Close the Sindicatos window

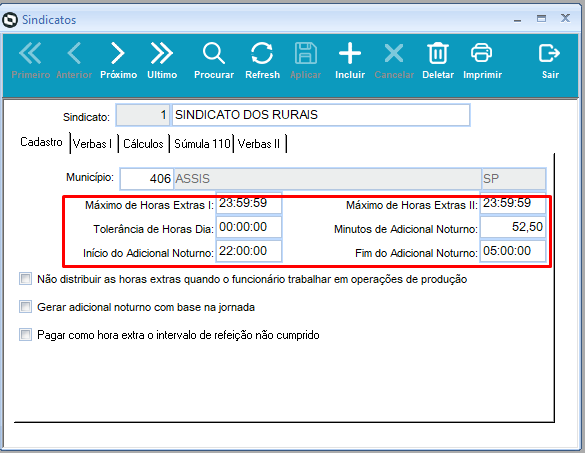coord(565,18)
